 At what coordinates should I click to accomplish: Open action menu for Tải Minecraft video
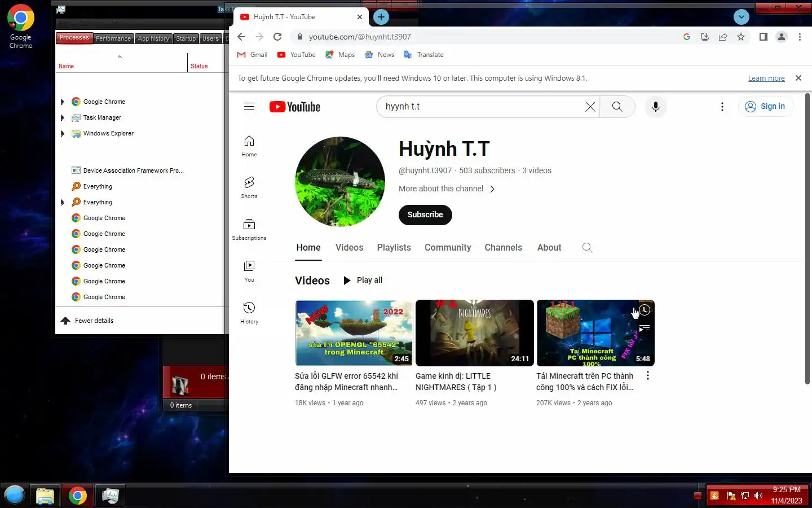coord(648,376)
